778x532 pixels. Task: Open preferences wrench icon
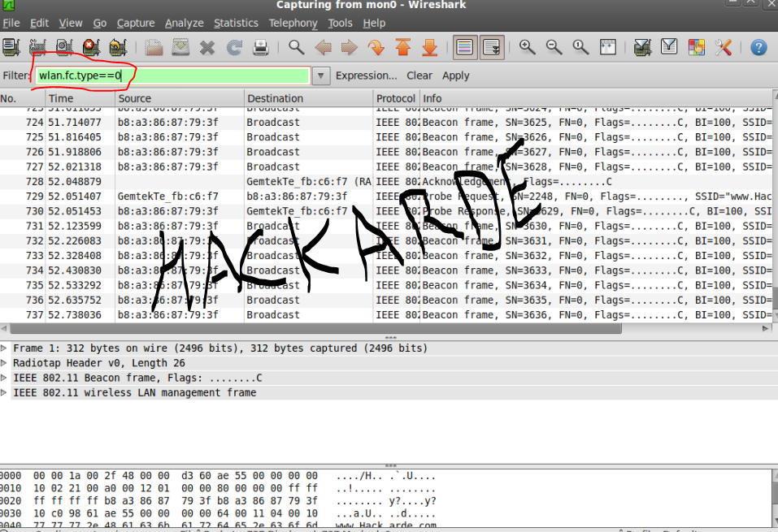(724, 47)
